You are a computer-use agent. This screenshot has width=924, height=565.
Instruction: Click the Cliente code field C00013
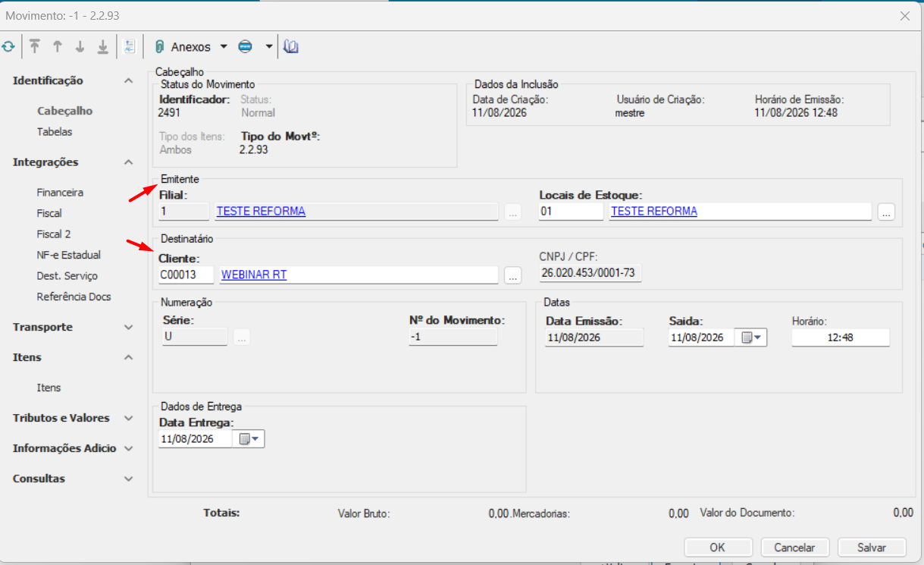point(186,275)
